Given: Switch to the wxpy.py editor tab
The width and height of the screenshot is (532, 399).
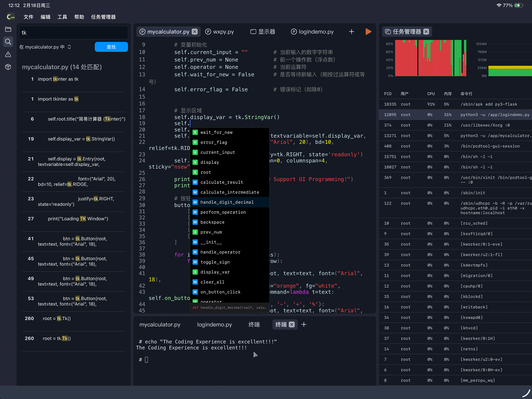Looking at the screenshot, I should pos(219,32).
